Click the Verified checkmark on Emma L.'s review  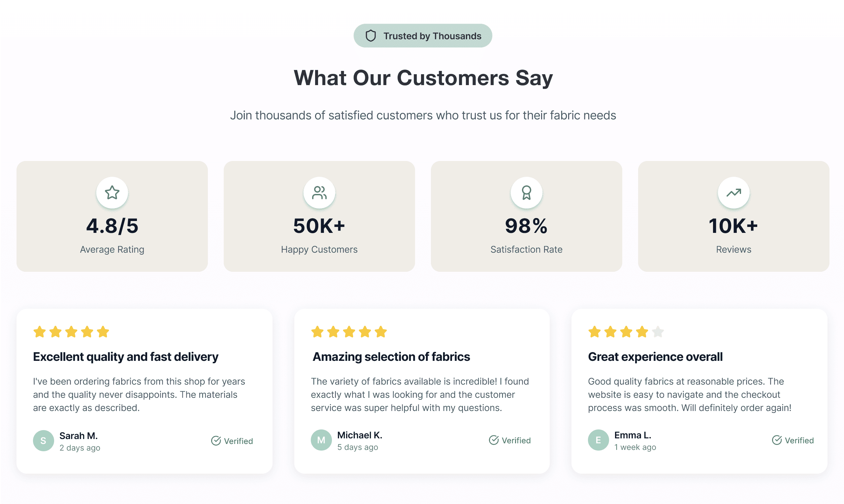[x=777, y=440]
